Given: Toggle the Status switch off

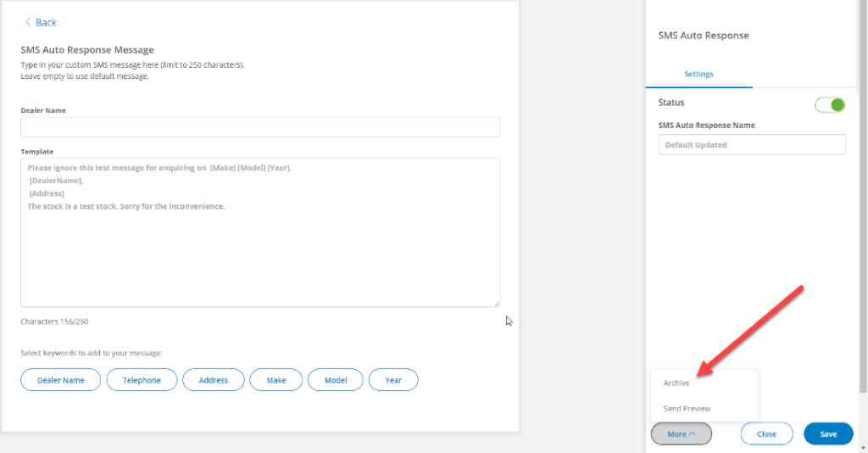Looking at the screenshot, I should click(829, 105).
